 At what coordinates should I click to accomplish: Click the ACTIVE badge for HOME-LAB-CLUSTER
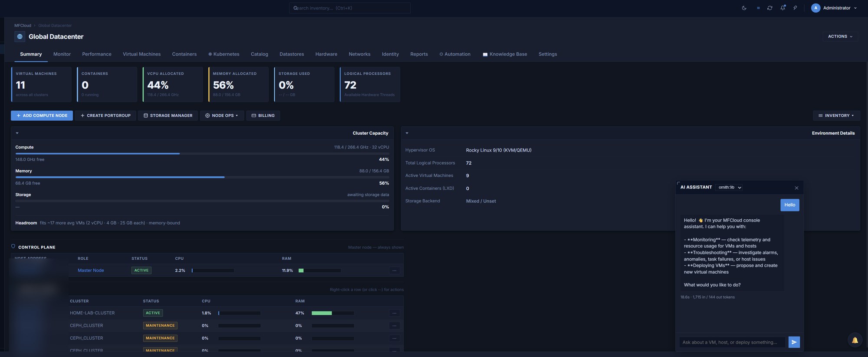point(153,313)
